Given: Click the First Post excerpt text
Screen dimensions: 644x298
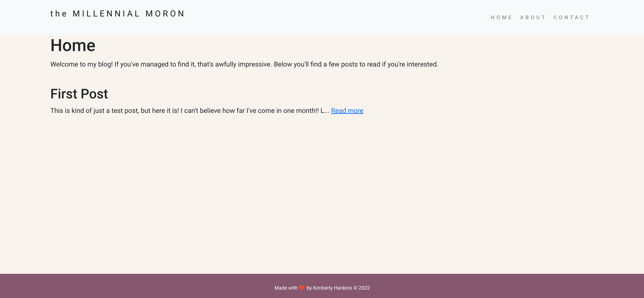Looking at the screenshot, I should (x=190, y=111).
